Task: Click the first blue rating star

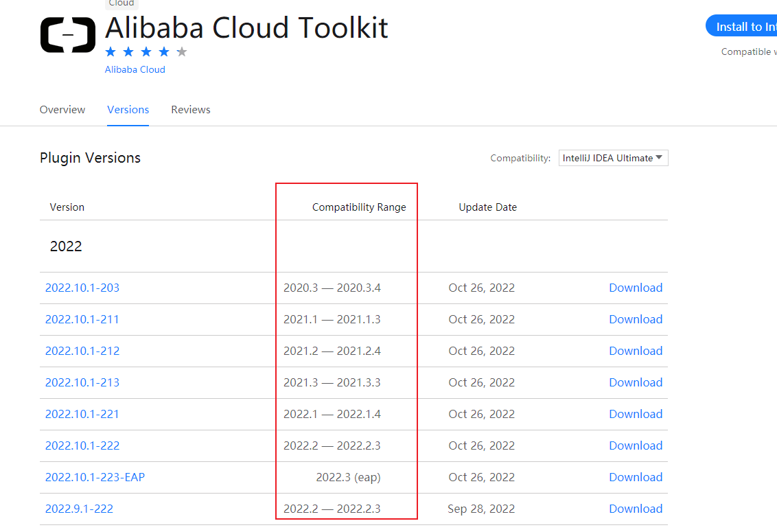Action: [x=111, y=51]
